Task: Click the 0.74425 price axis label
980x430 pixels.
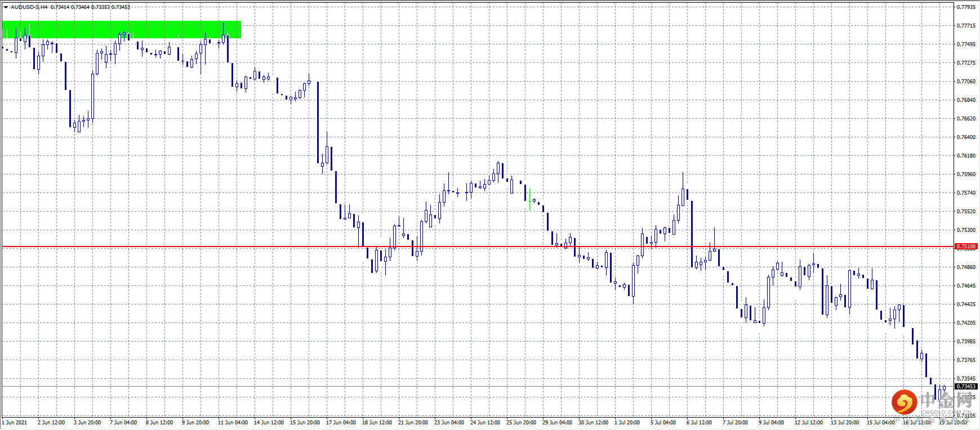Action: [x=966, y=304]
